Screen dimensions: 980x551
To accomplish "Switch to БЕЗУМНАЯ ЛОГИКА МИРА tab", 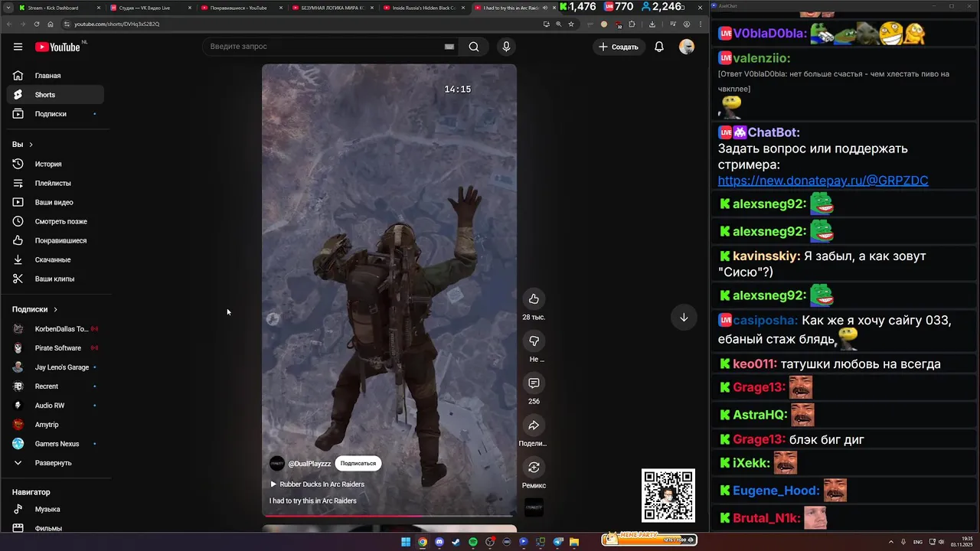I will [332, 8].
